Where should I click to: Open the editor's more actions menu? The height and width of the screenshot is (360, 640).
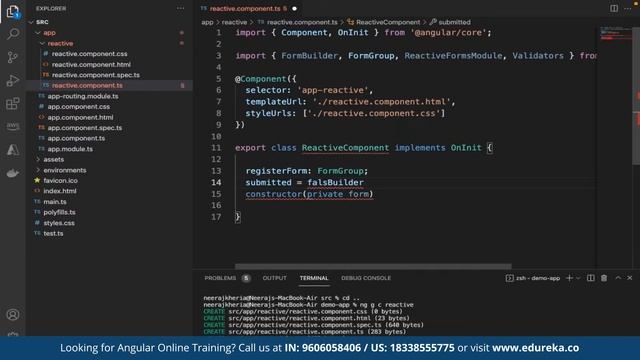pyautogui.click(x=627, y=8)
